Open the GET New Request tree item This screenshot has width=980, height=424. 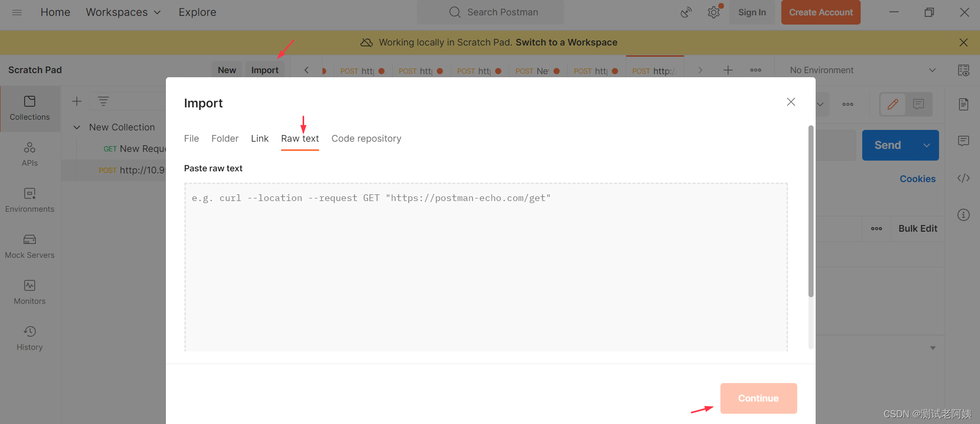click(x=135, y=149)
